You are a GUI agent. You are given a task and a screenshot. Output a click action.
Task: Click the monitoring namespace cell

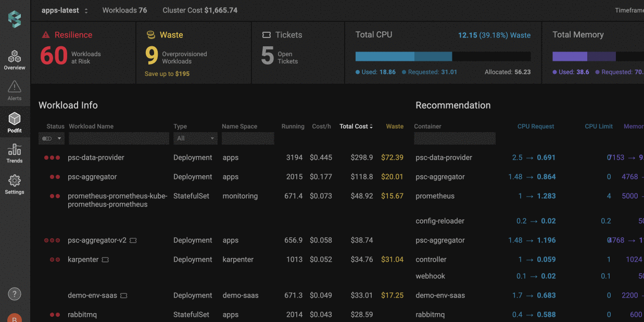[x=240, y=196]
